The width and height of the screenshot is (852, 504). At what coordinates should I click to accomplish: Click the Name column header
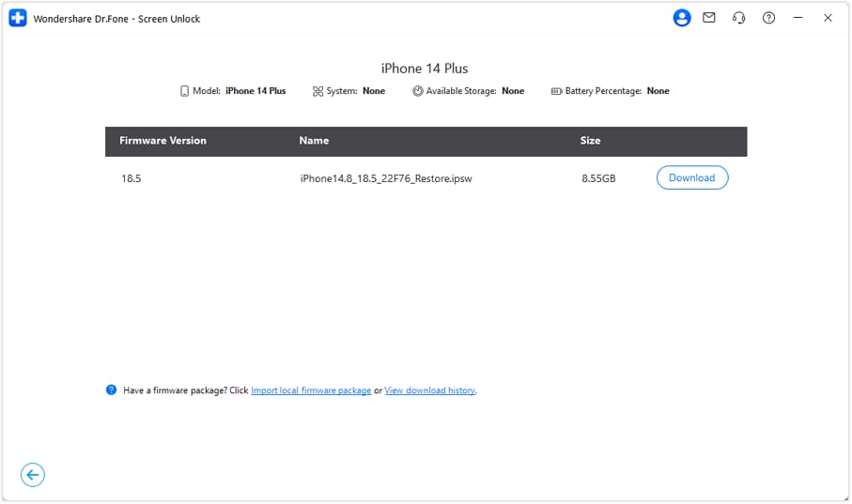coord(314,141)
